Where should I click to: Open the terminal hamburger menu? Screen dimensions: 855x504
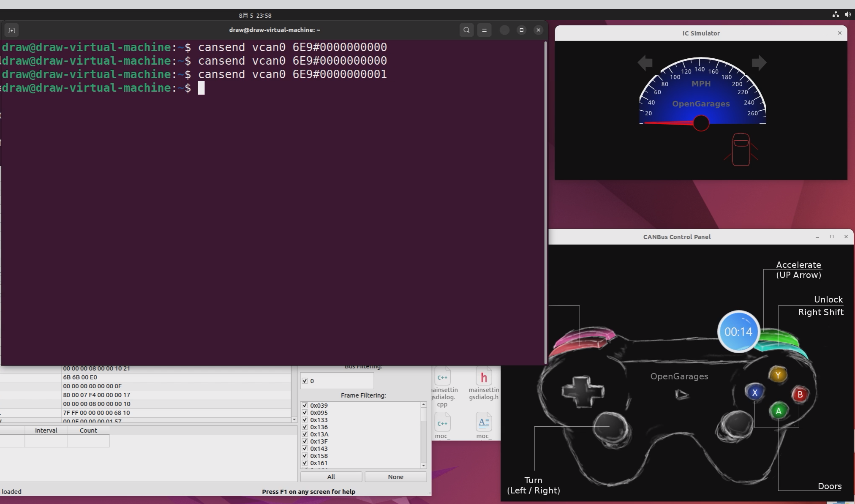484,30
